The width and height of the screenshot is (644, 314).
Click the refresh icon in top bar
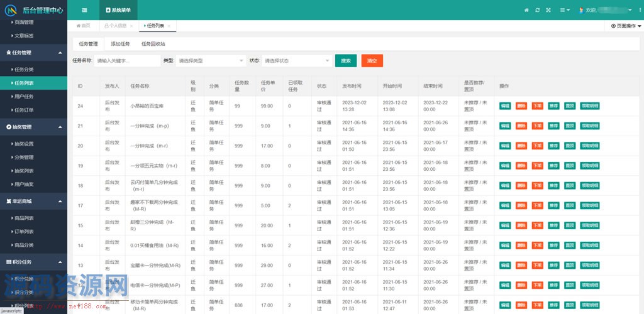[x=537, y=10]
